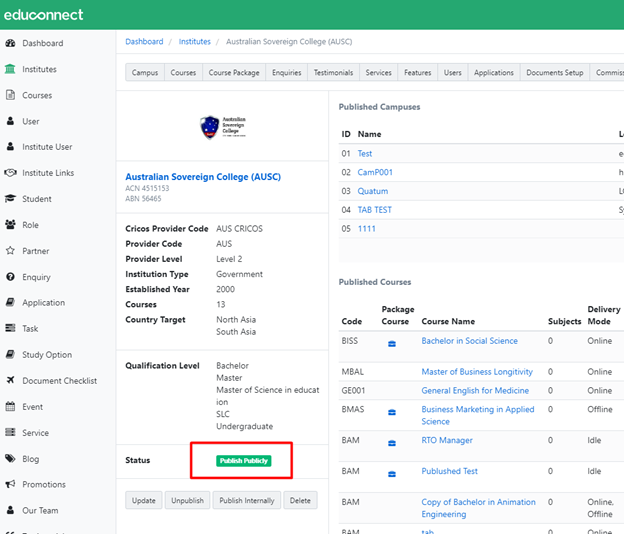Open the Documents Setup tab
This screenshot has height=534, width=624.
[x=554, y=73]
